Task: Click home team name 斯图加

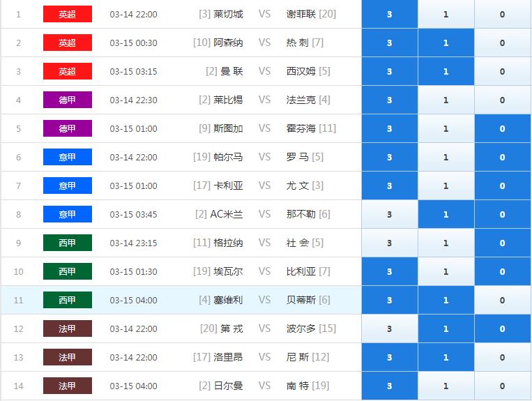Action: click(x=228, y=128)
